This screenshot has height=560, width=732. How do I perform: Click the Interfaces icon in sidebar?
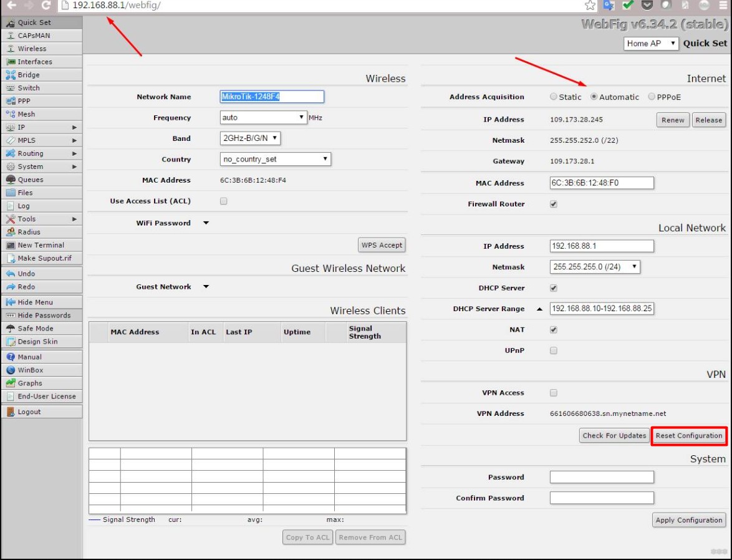[x=10, y=62]
